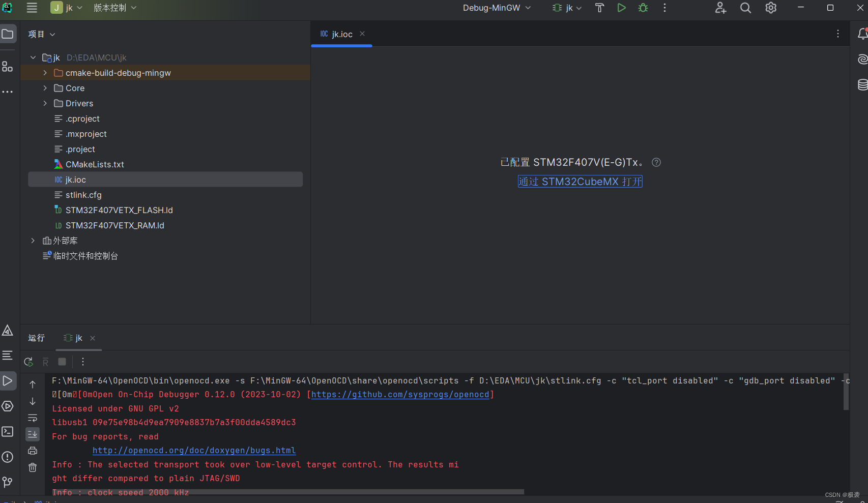
Task: Expand the Core folder
Action: [45, 88]
